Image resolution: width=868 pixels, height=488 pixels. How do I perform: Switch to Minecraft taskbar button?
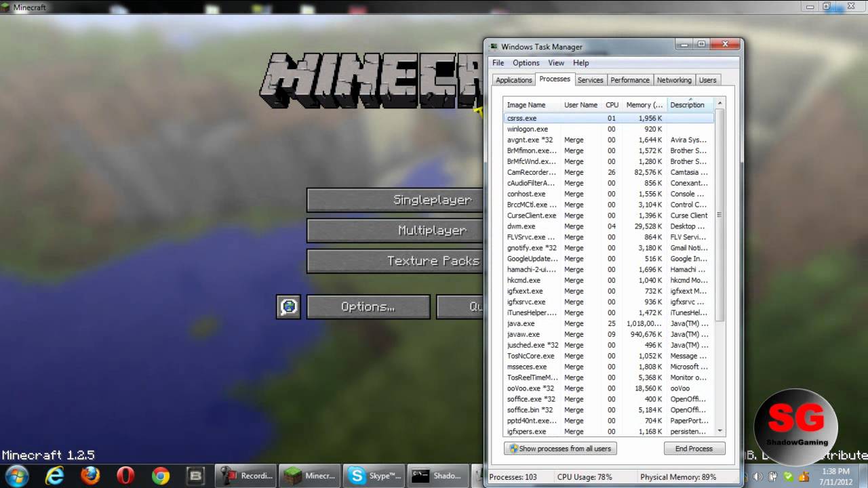(x=310, y=476)
